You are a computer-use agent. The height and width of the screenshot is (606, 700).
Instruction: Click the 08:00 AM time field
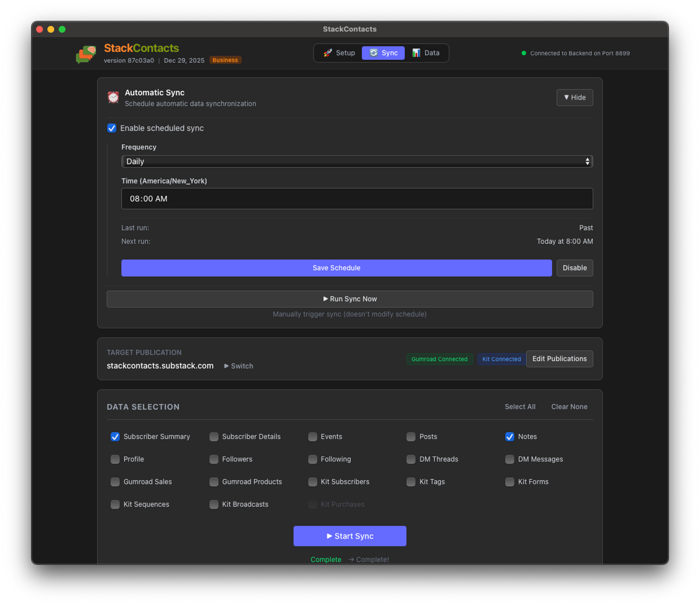[x=357, y=198]
